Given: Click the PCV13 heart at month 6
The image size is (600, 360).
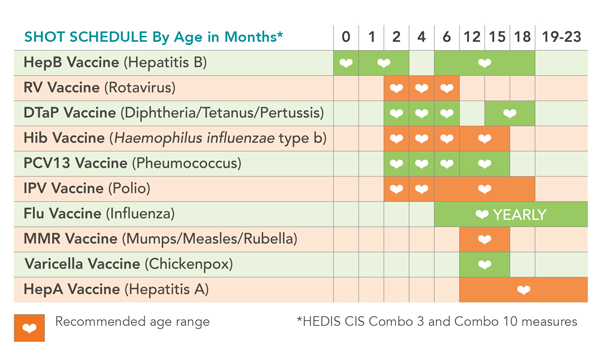Looking at the screenshot, I should click(447, 164).
